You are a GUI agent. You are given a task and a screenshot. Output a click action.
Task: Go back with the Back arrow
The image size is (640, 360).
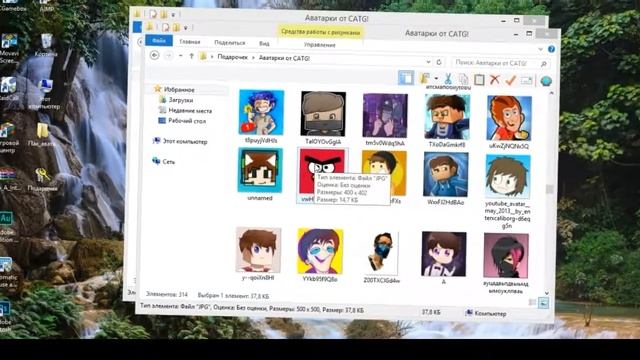coord(154,55)
